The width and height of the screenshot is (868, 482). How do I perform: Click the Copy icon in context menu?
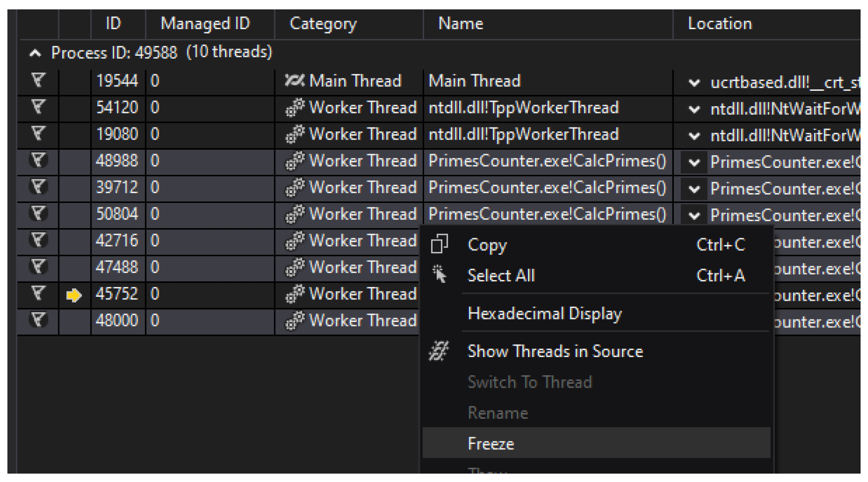pos(439,244)
